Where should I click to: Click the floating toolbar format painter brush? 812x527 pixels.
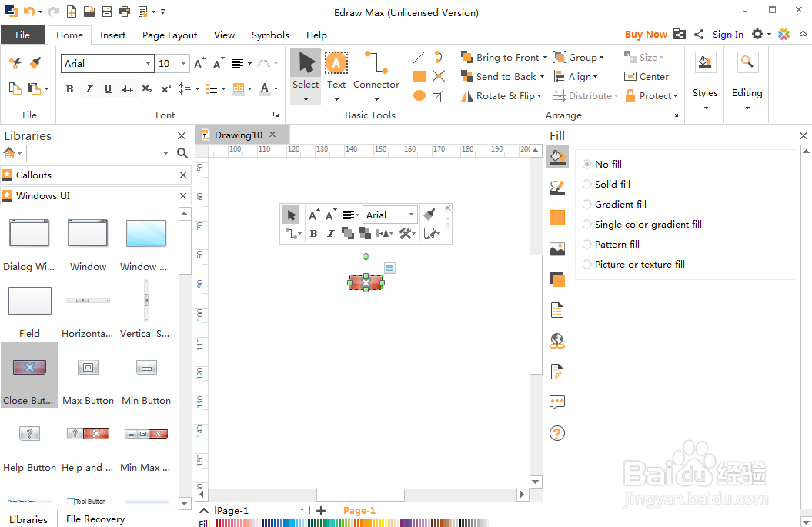coord(429,215)
